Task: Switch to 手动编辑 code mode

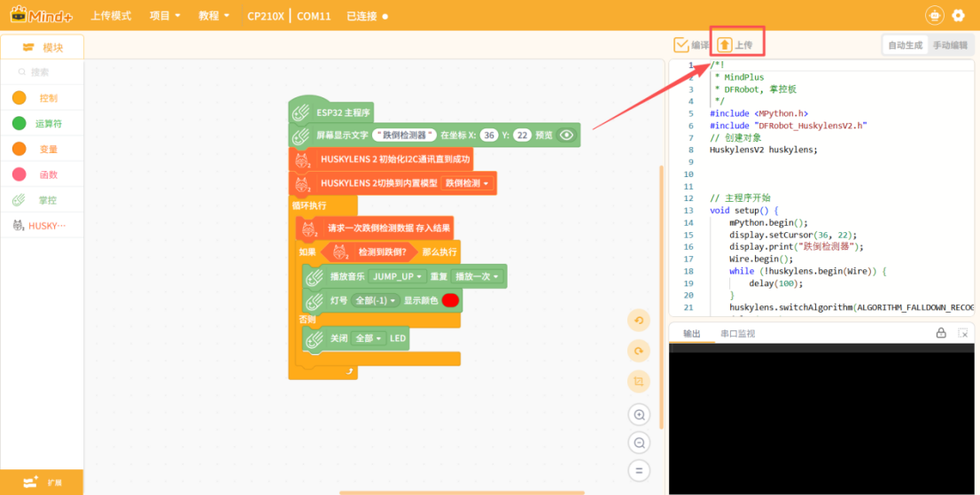Action: 950,45
